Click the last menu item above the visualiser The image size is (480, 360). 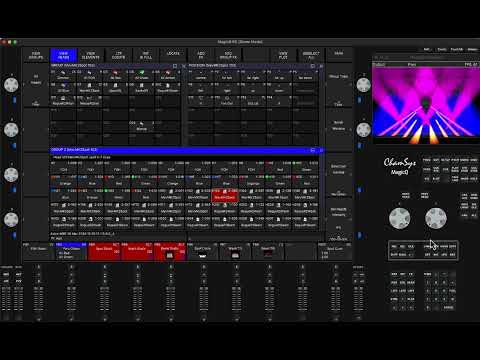[472, 49]
